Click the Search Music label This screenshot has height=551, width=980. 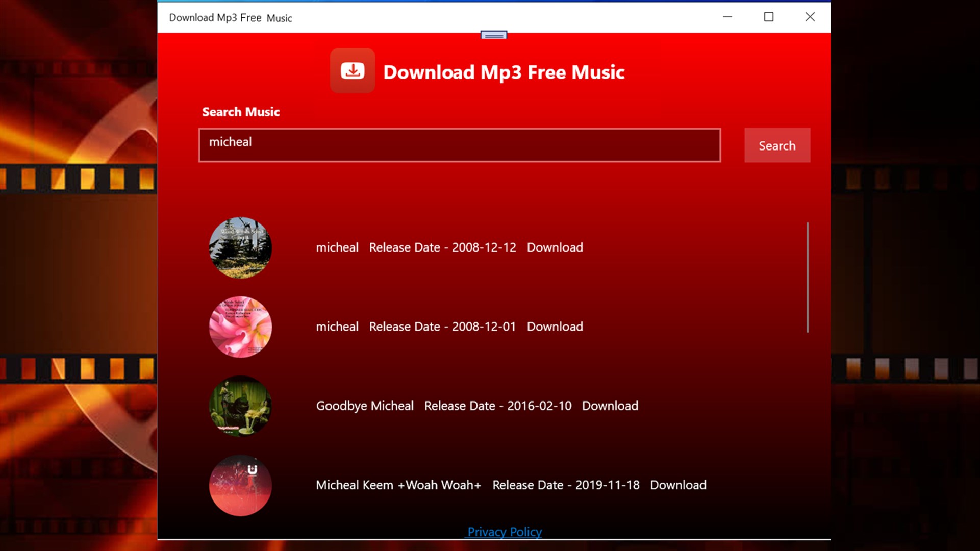(241, 112)
